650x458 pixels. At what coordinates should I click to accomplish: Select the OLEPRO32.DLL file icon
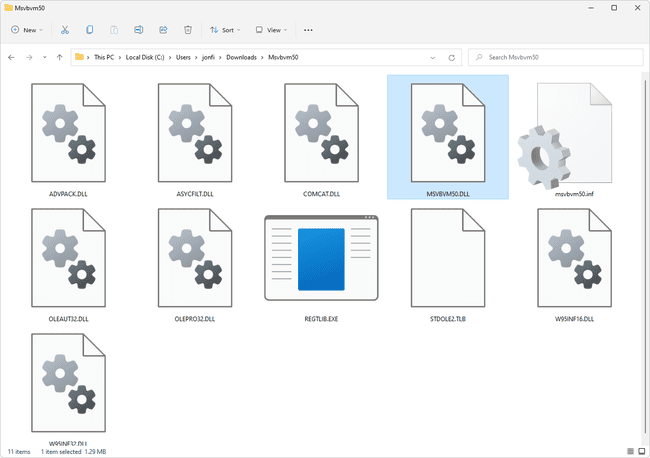pyautogui.click(x=195, y=258)
